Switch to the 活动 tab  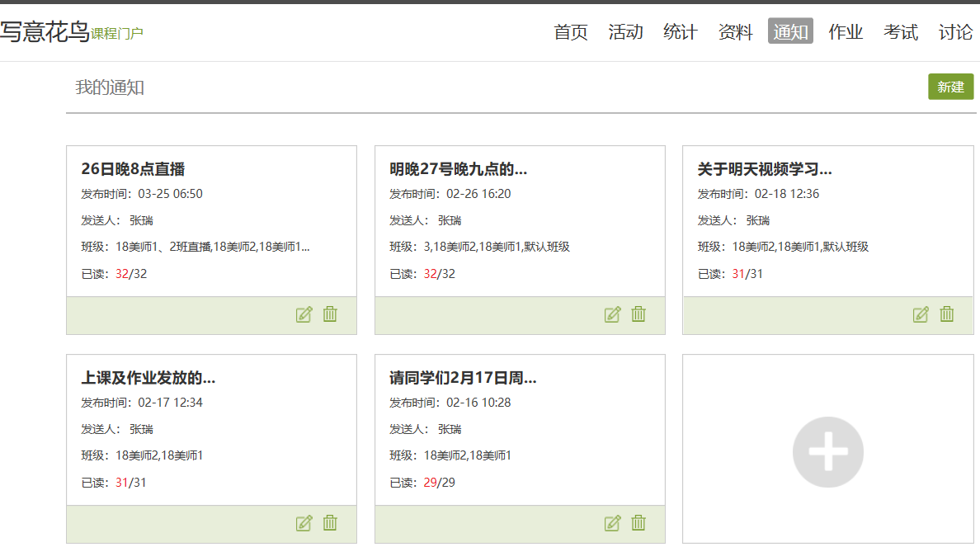coord(625,32)
